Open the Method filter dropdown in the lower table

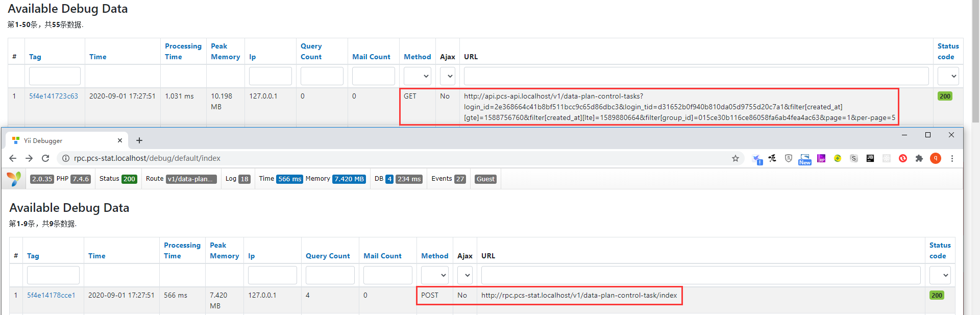point(435,275)
